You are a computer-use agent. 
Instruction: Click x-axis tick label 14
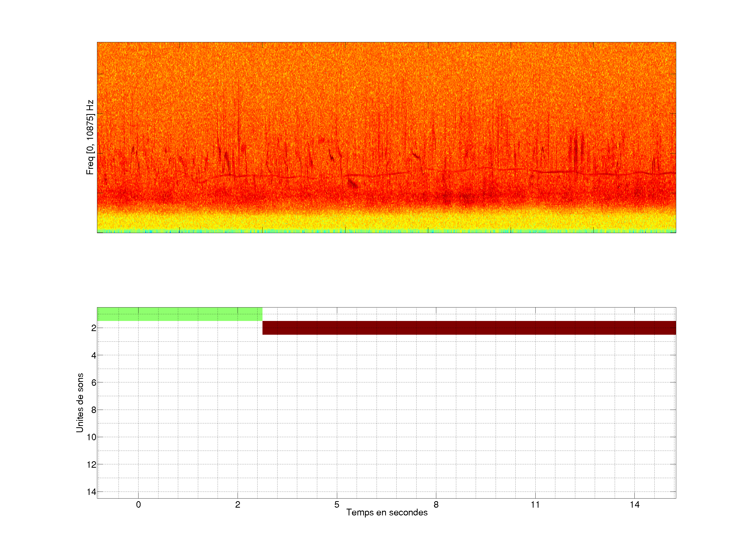coord(634,505)
